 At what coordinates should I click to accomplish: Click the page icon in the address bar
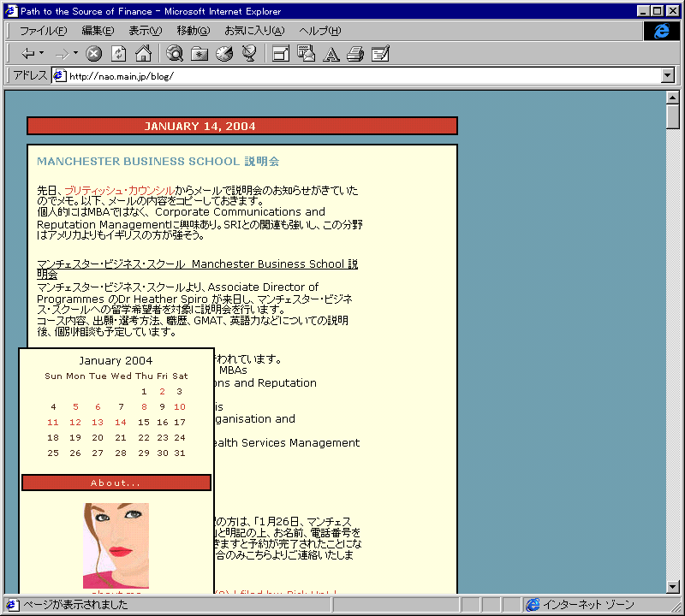coord(60,76)
